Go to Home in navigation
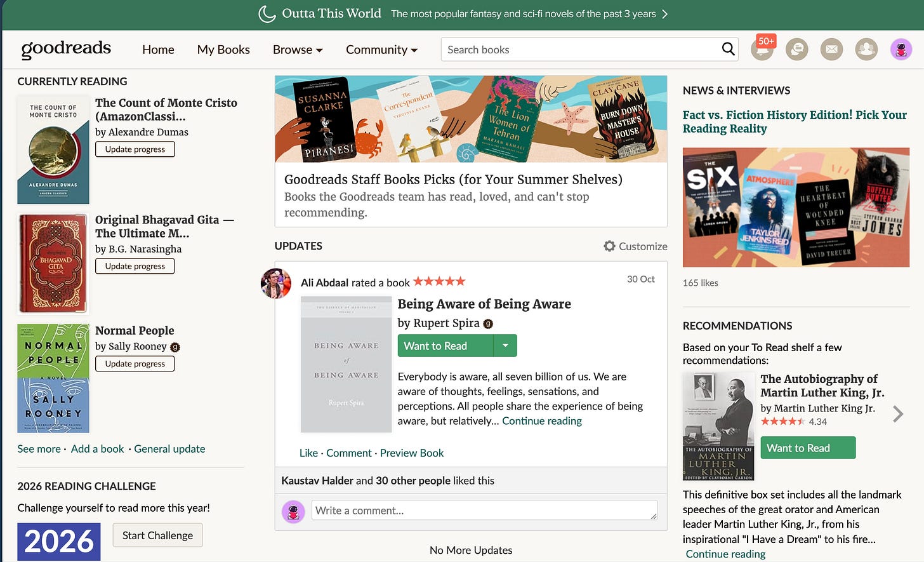924x562 pixels. 158,50
